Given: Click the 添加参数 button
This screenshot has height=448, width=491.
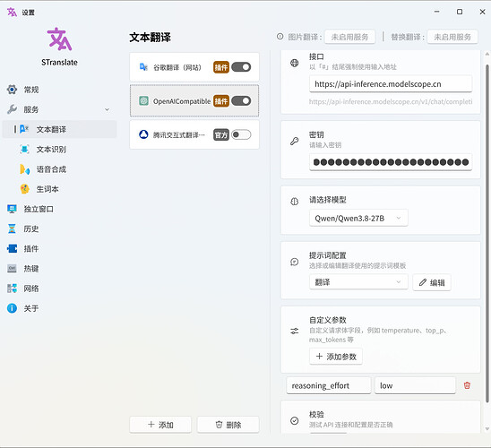Looking at the screenshot, I should [336, 357].
